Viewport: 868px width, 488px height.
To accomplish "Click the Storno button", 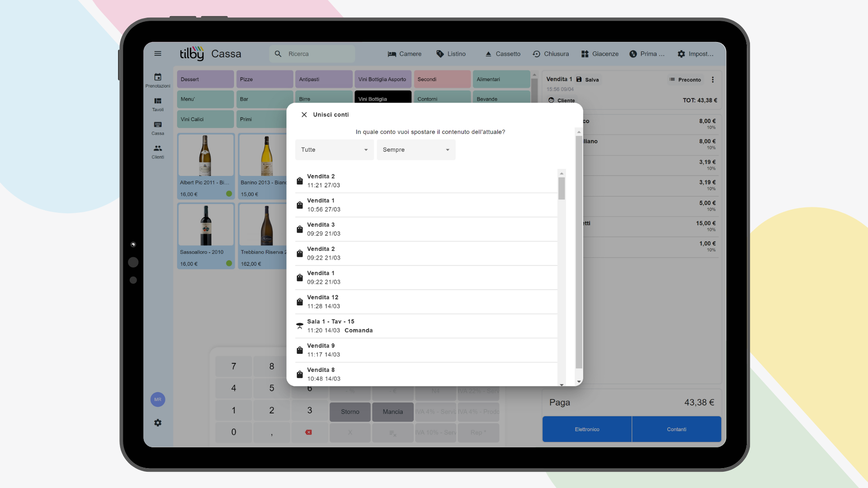I will coord(350,412).
